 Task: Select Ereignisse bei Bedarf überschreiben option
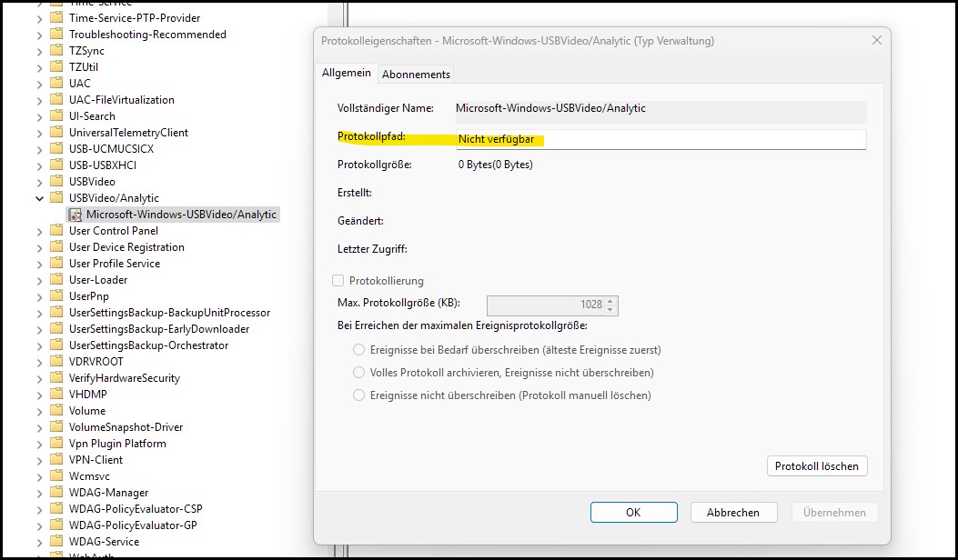[x=358, y=350]
